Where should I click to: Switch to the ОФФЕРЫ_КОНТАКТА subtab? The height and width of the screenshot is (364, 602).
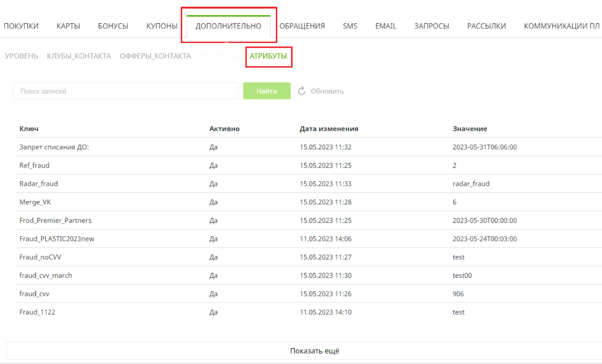[x=155, y=56]
